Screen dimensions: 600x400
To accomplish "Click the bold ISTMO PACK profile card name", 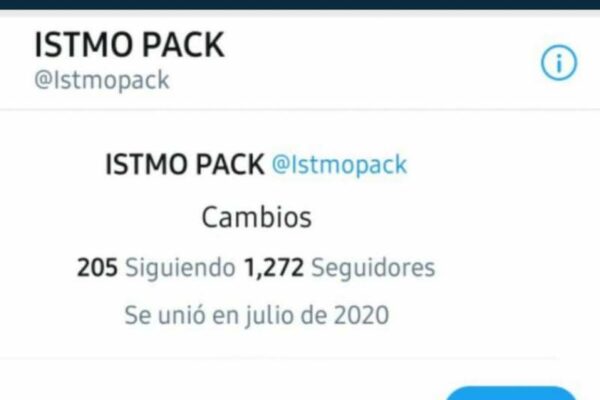I will pos(184,164).
